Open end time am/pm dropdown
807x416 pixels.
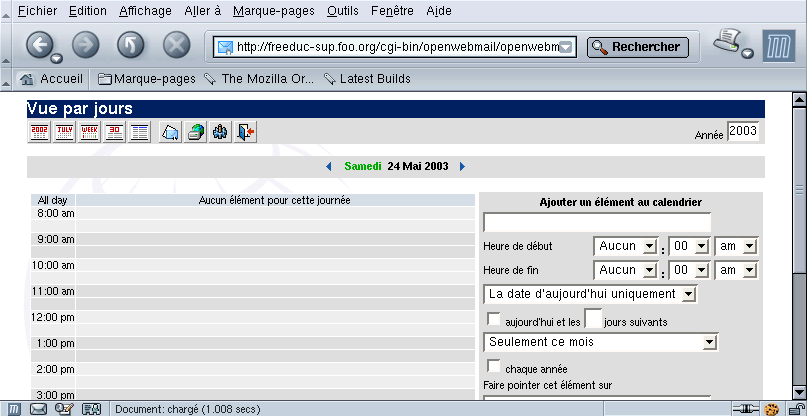pyautogui.click(x=737, y=270)
